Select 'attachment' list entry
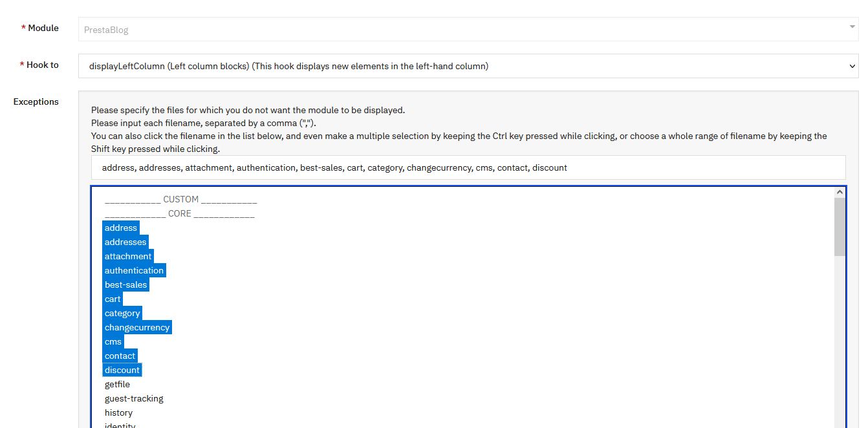This screenshot has width=868, height=428. click(128, 256)
